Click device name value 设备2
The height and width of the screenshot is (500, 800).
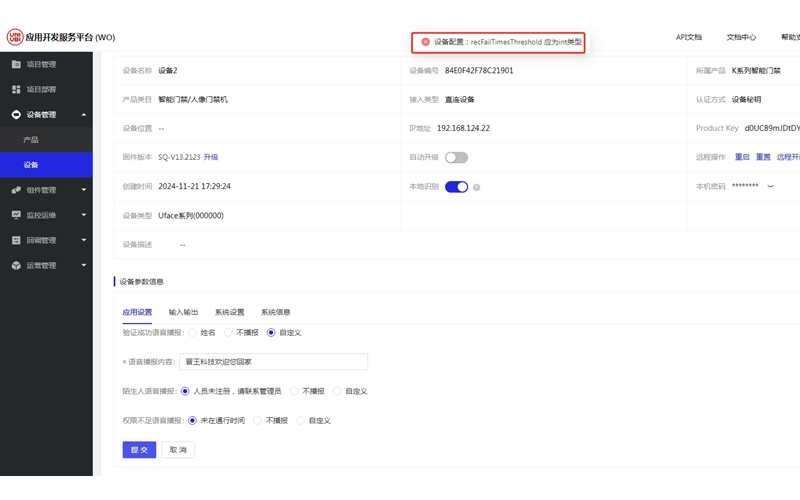[x=168, y=70]
